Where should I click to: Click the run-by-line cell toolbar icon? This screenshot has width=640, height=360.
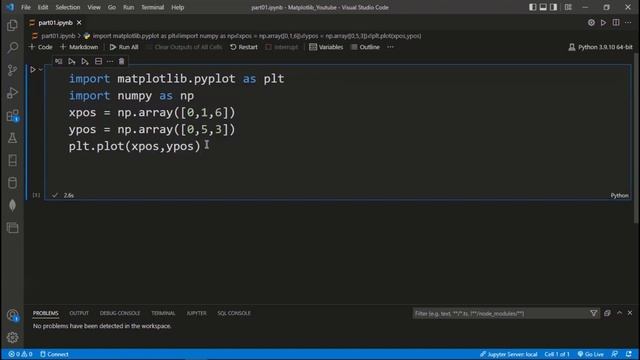58,61
